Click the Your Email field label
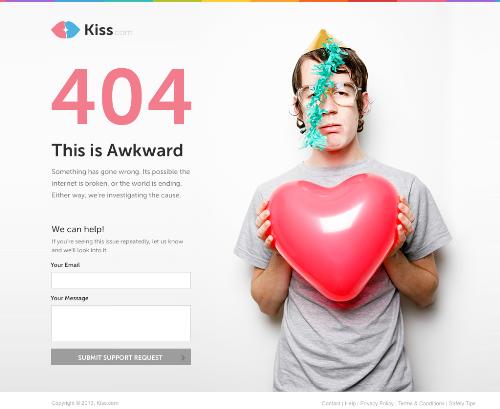 tap(65, 265)
